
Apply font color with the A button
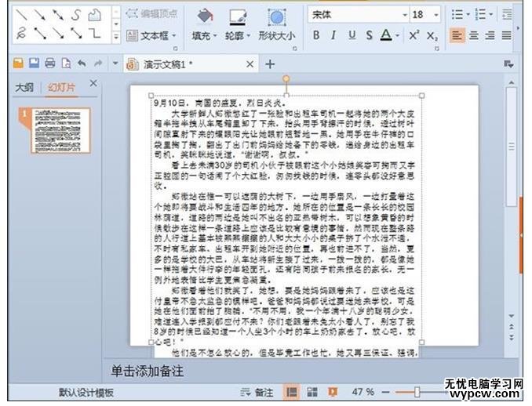[386, 35]
